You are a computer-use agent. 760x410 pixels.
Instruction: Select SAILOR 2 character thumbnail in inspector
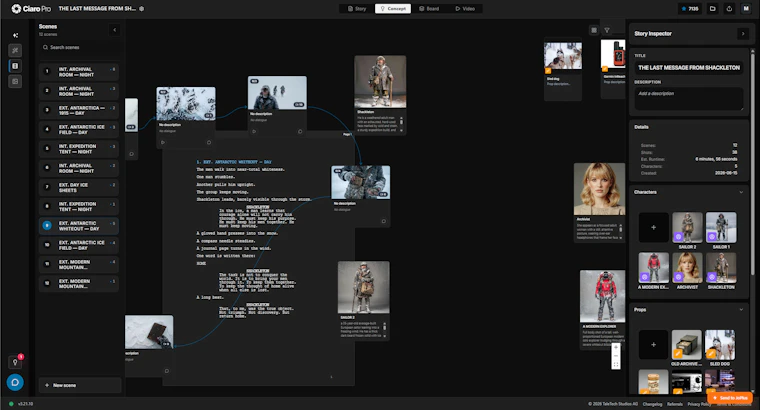click(x=687, y=227)
